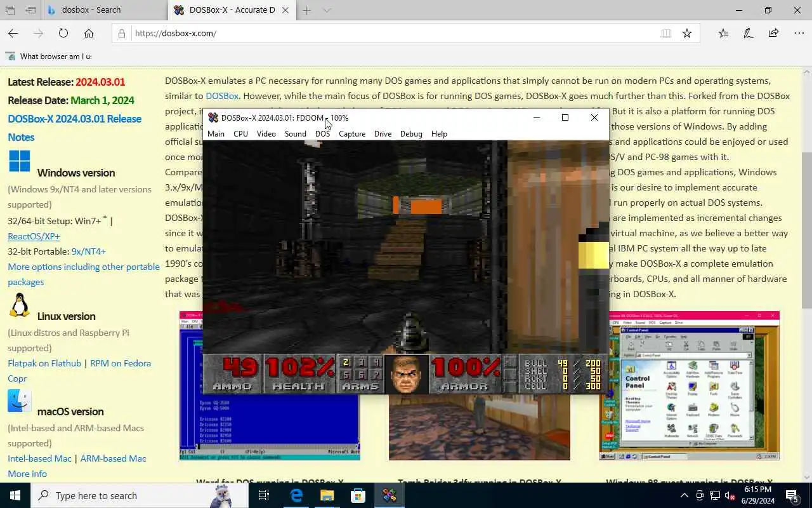812x508 pixels.
Task: Open Action Center notifications
Action: click(792, 495)
